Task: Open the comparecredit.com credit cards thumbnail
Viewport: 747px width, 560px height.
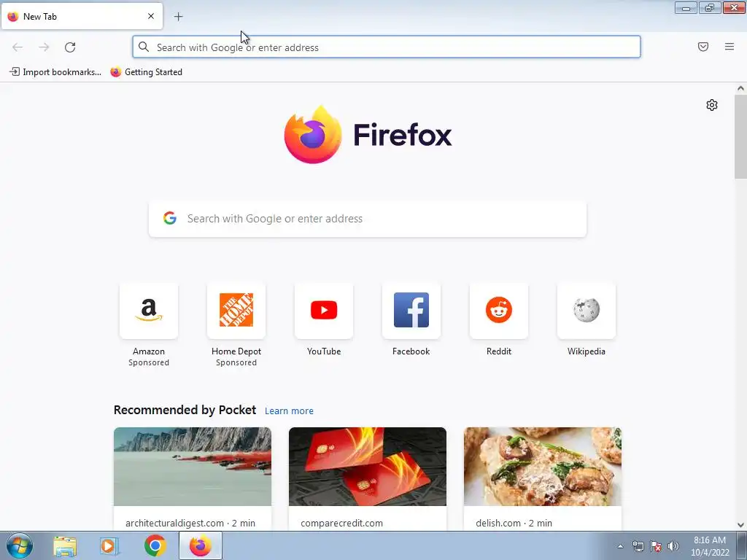Action: pos(368,467)
